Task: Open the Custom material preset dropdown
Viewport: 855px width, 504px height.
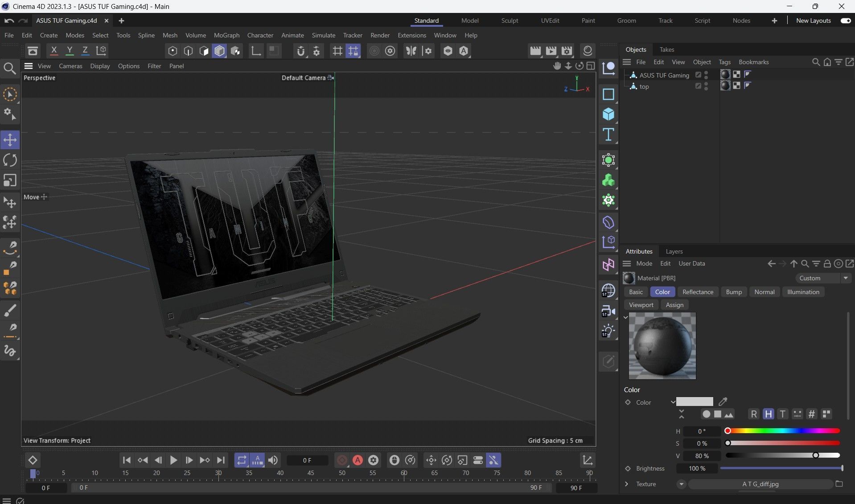Action: pyautogui.click(x=823, y=278)
